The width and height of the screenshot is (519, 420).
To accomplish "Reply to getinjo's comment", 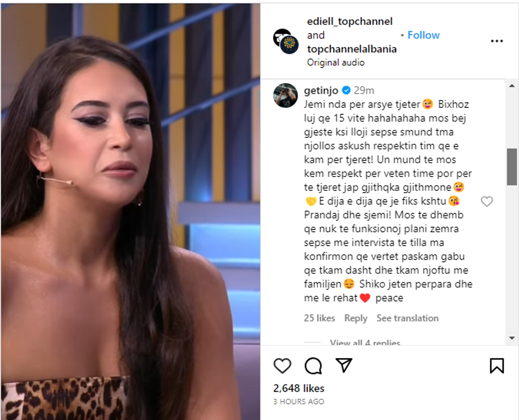I will pos(356,318).
